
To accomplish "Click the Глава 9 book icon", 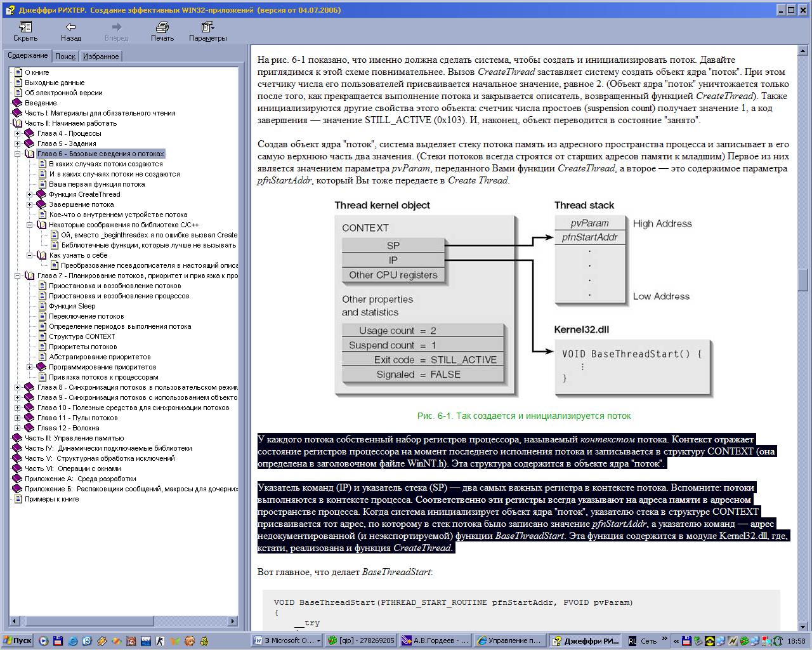I will click(29, 397).
